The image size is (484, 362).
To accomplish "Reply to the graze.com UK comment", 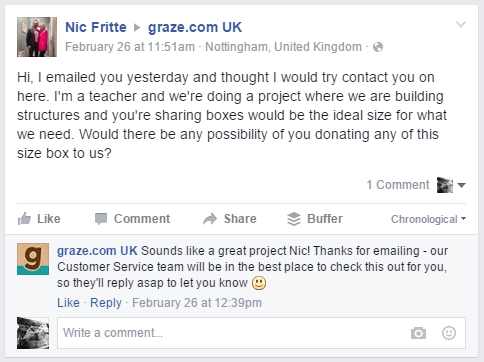I will click(106, 303).
